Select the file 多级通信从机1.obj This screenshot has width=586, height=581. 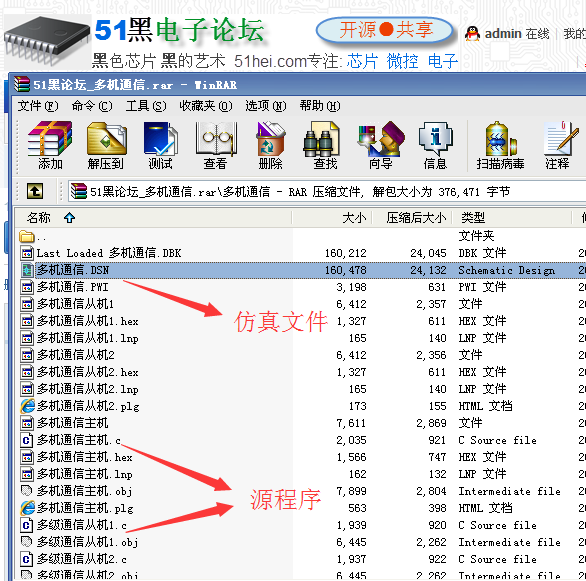point(87,542)
